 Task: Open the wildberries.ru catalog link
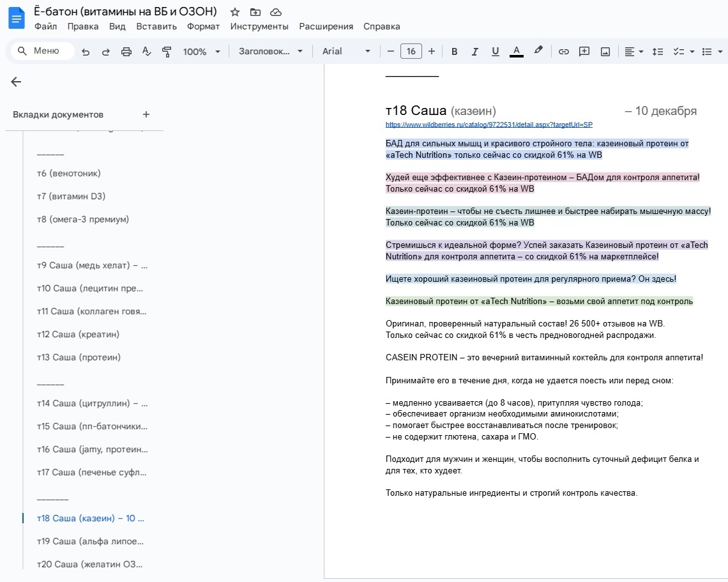tap(489, 125)
